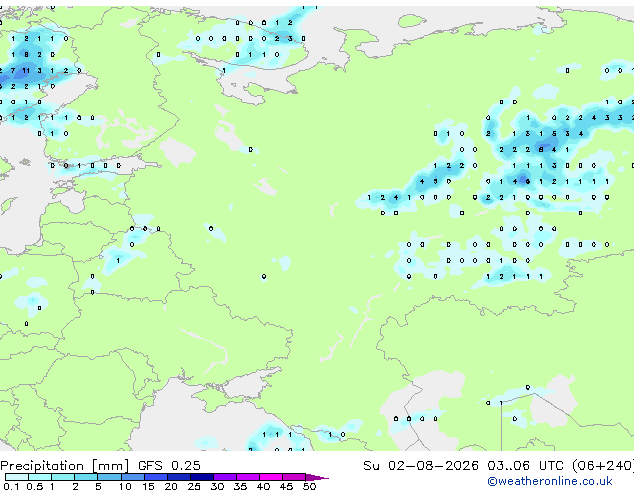Click the above-50 arrow tip of legend
This screenshot has width=634, height=490.
pos(317,477)
